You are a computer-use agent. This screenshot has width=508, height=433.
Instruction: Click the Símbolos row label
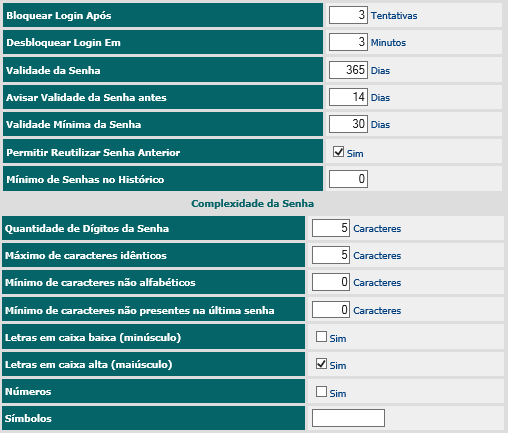pyautogui.click(x=28, y=418)
